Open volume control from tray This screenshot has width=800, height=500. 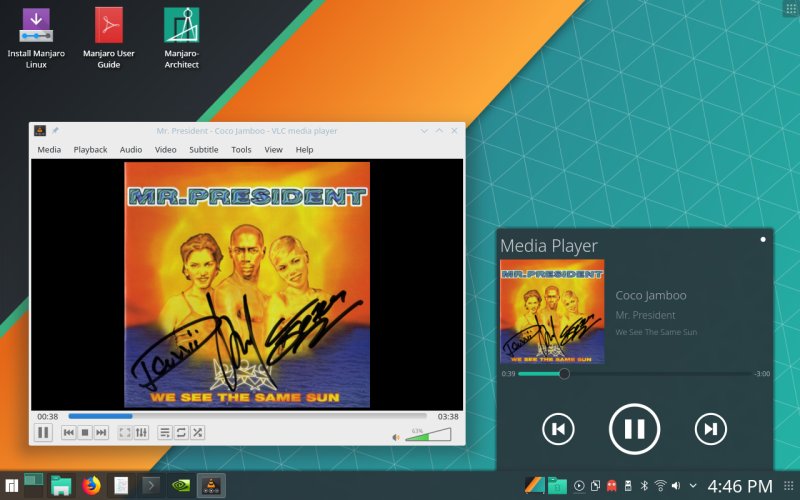pos(677,486)
